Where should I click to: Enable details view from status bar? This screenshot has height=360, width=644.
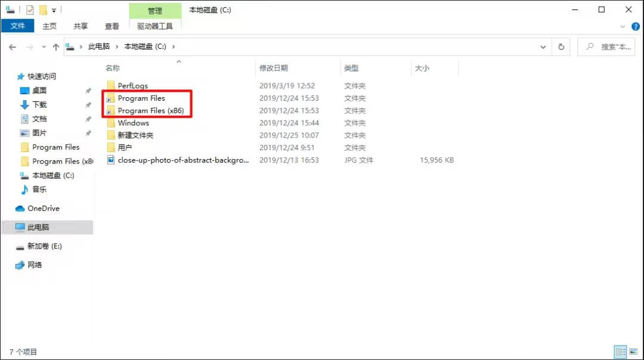(x=620, y=351)
